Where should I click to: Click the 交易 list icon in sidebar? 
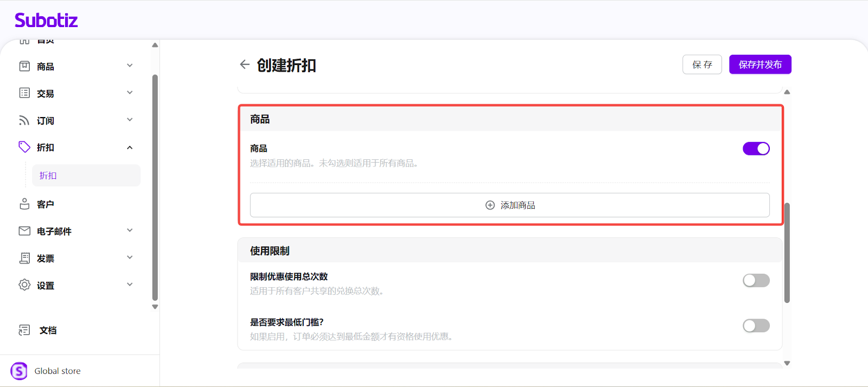pos(24,93)
